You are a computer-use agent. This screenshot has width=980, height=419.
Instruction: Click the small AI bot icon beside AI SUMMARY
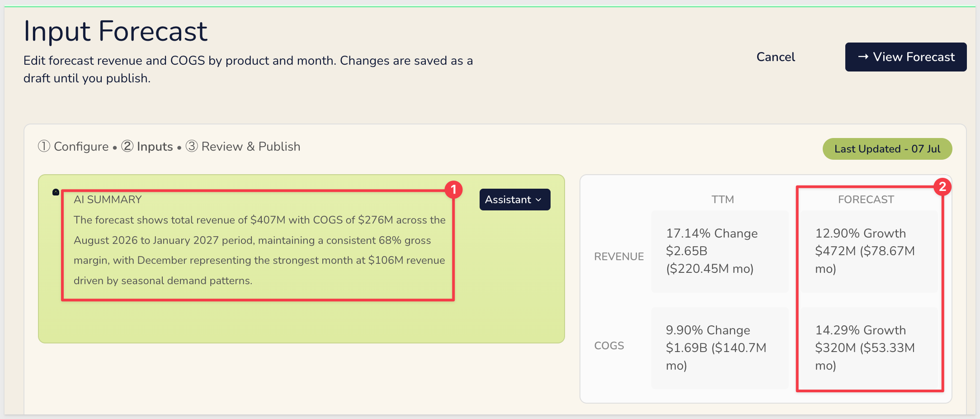pos(56,192)
